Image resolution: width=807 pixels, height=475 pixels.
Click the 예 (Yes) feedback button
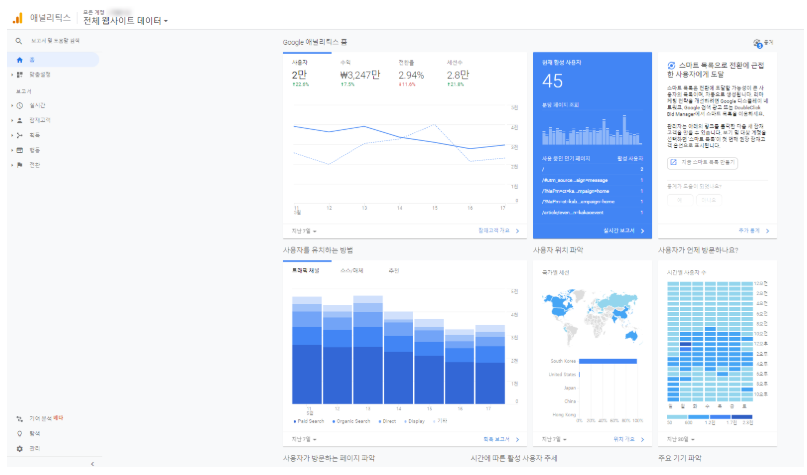680,200
